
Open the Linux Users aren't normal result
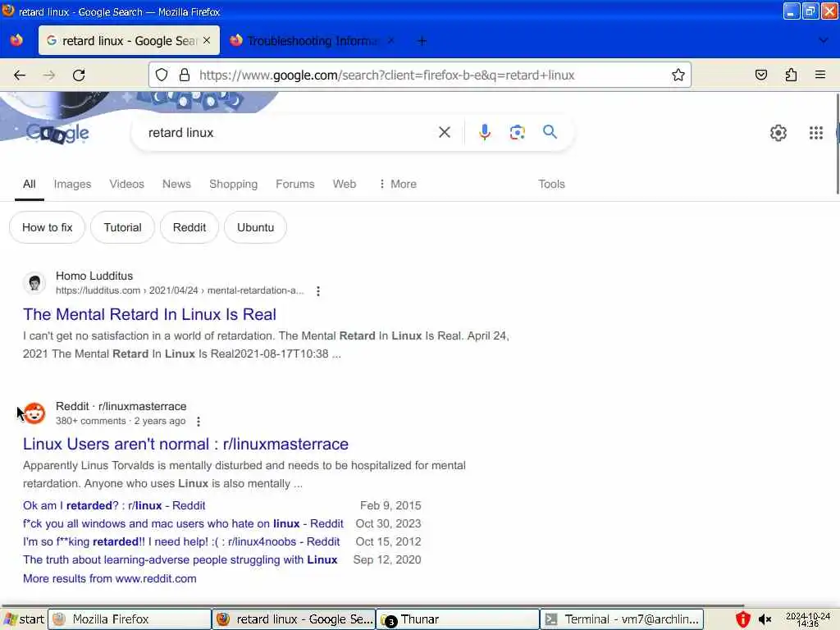click(x=185, y=444)
